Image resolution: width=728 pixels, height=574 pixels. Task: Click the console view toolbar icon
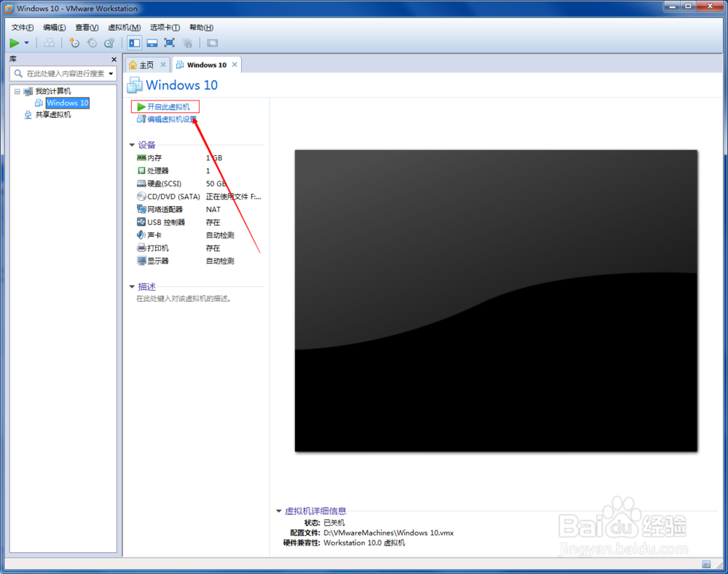point(212,43)
